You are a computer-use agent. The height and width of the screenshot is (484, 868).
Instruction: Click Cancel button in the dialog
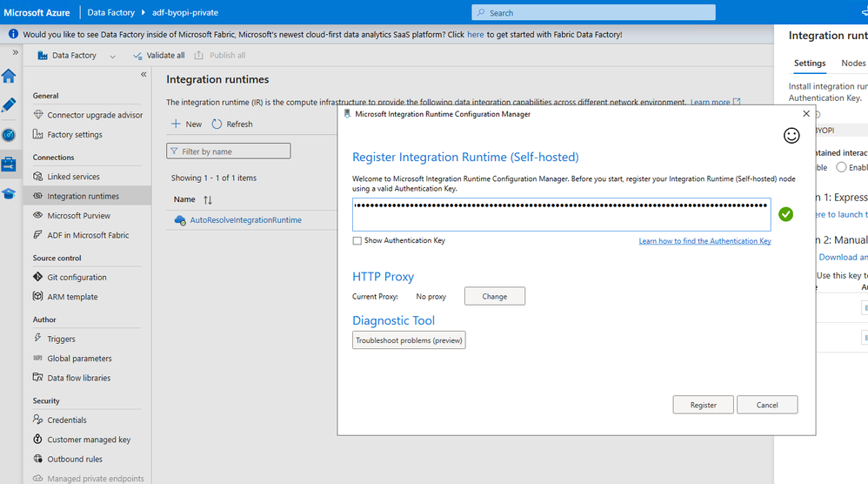pos(767,405)
